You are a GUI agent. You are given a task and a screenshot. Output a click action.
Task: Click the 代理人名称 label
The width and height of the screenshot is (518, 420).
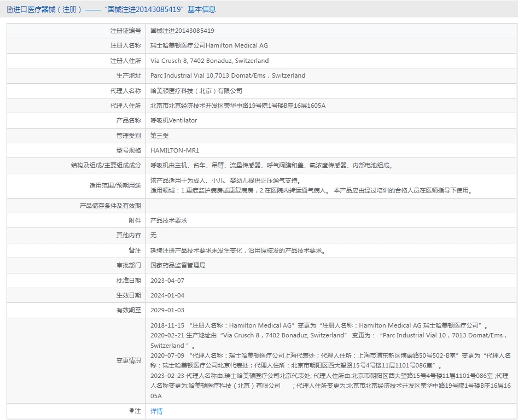[126, 91]
